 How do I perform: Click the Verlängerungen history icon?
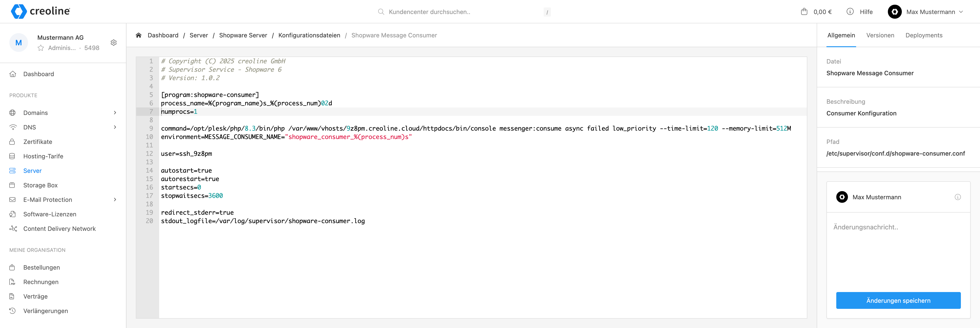click(x=13, y=311)
